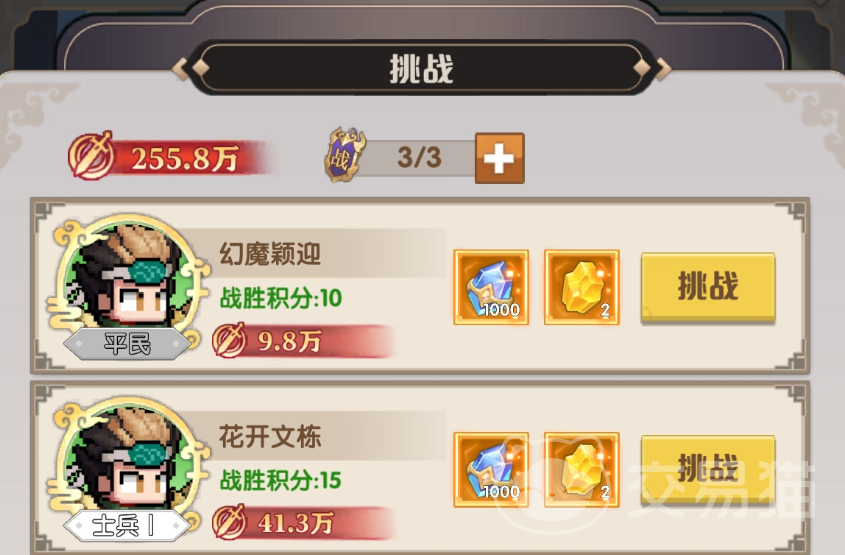This screenshot has height=555, width=845.
Task: Tap the sword power icon beside 41.3万
Action: 230,522
